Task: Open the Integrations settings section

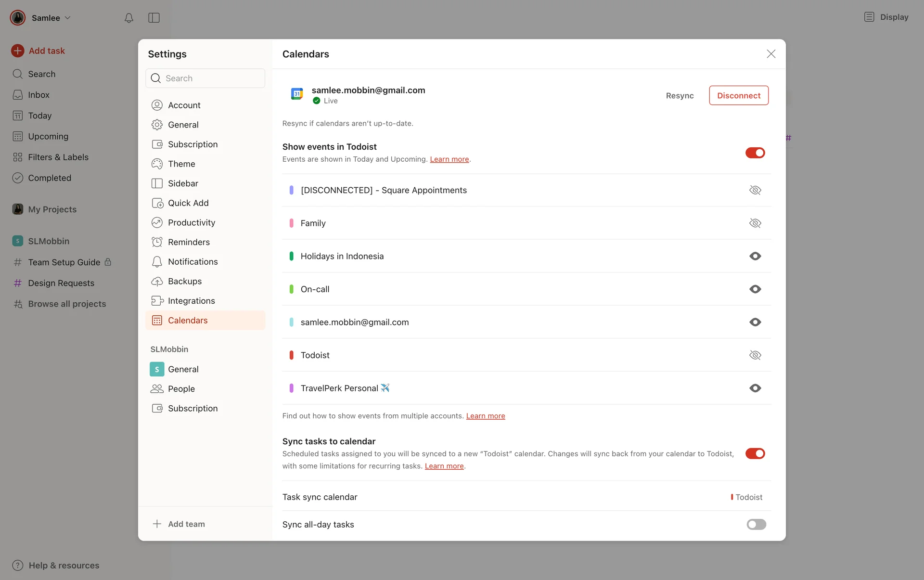Action: tap(191, 301)
